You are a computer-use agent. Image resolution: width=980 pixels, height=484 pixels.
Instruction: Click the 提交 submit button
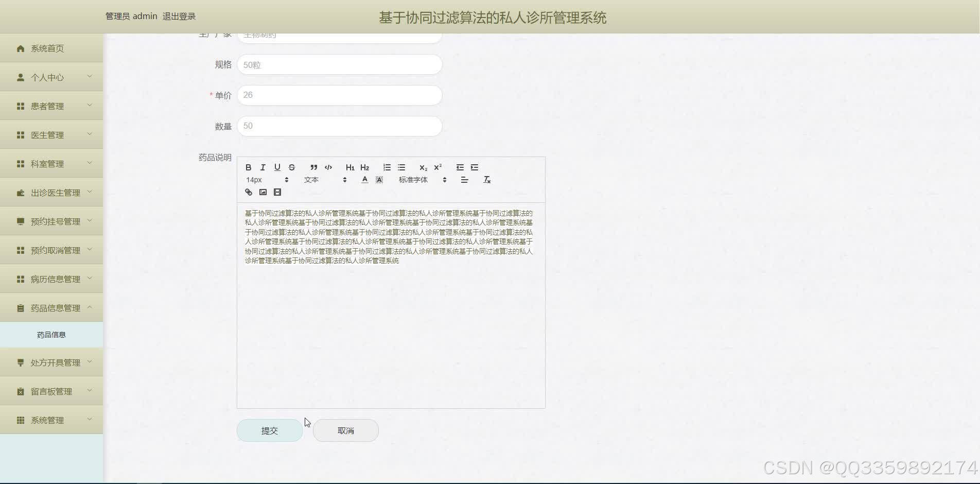pos(270,430)
